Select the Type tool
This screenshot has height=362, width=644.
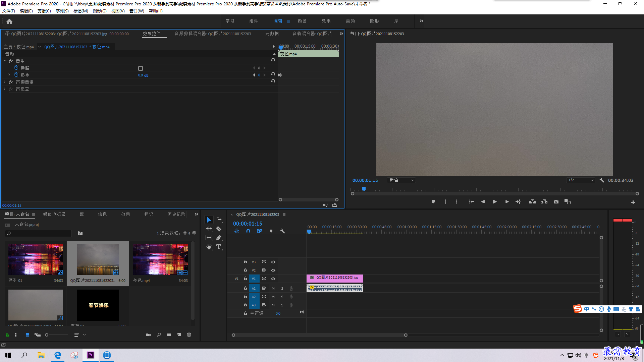coord(219,247)
